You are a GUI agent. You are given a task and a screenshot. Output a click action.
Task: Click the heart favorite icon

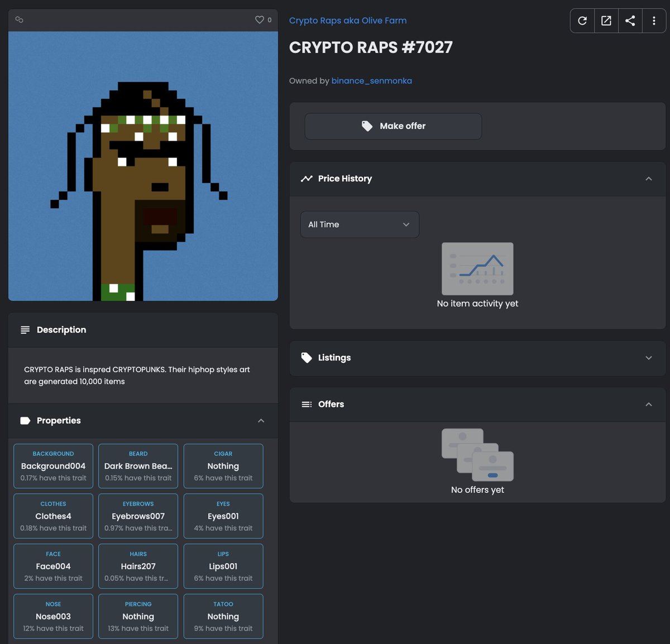coord(260,20)
